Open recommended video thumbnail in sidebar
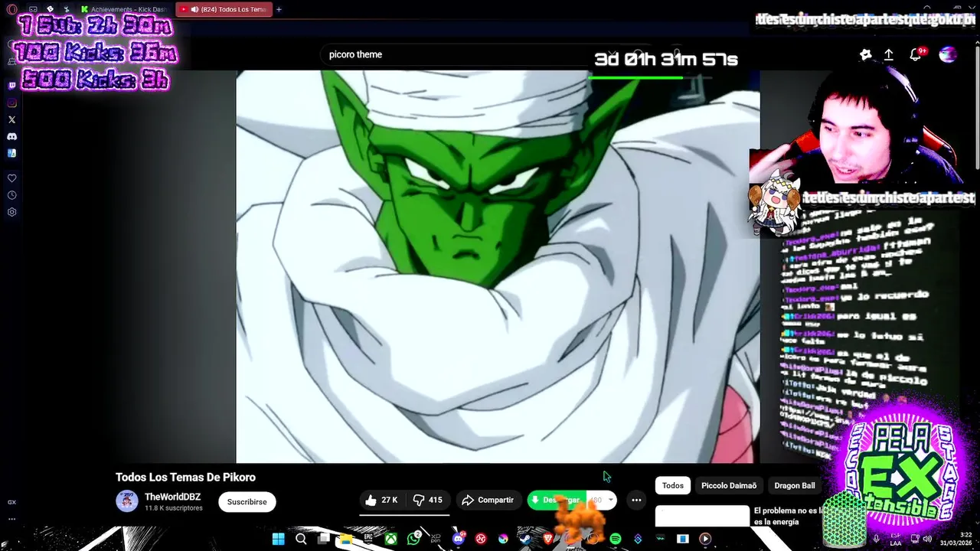The height and width of the screenshot is (551, 980). point(702,516)
